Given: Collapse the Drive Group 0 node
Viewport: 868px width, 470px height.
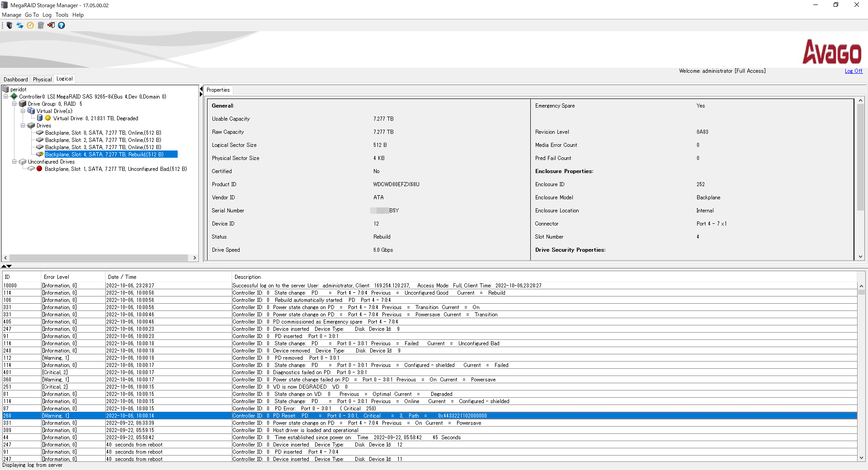Looking at the screenshot, I should pos(14,104).
